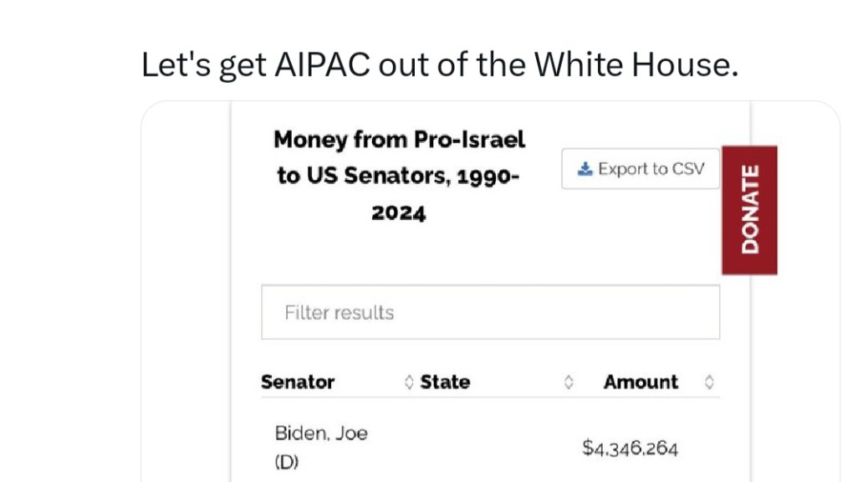Click the (D) party label under Biden
Image resolution: width=868 pixels, height=482 pixels.
point(286,462)
